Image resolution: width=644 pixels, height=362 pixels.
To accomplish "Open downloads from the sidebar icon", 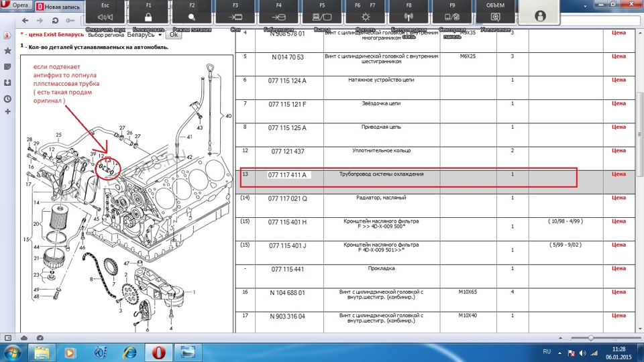I will coord(7,82).
